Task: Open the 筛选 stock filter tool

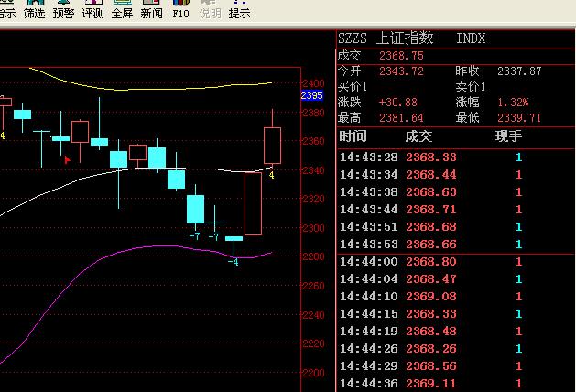Action: point(34,10)
